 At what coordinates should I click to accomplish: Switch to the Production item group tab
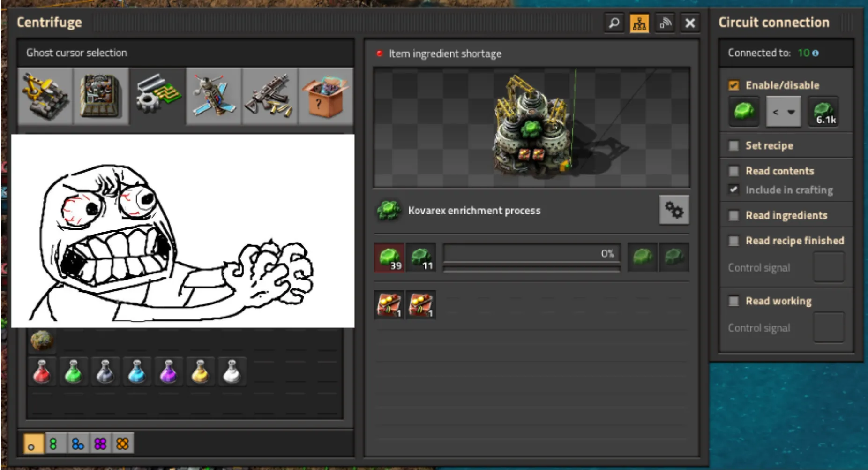[101, 96]
